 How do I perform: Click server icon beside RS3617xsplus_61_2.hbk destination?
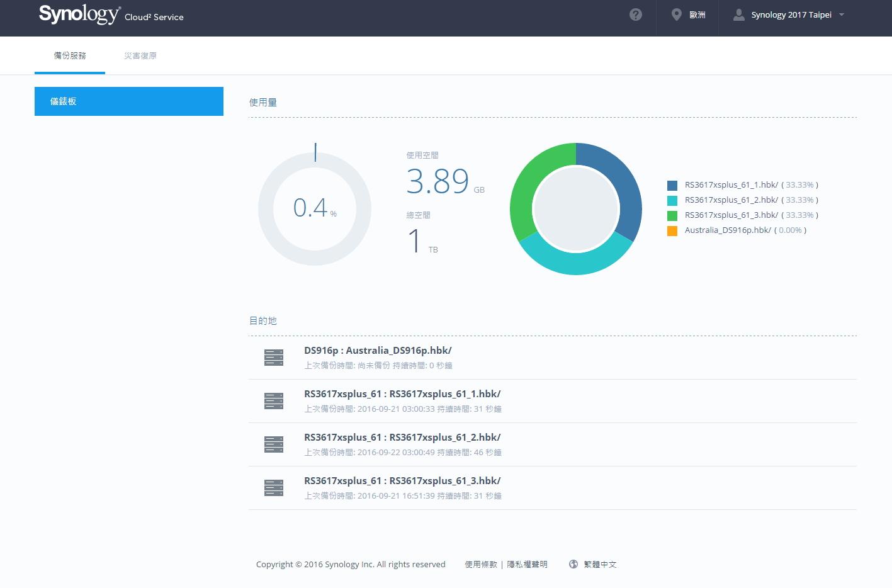[274, 444]
